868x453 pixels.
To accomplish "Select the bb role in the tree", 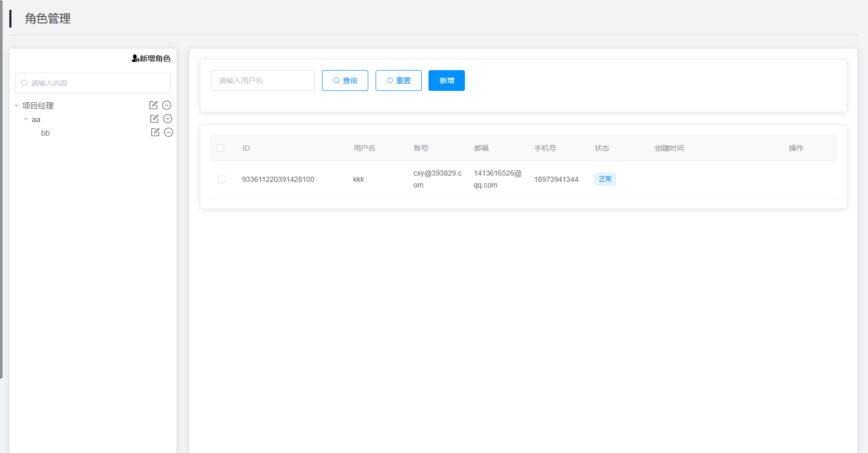I will tap(45, 133).
